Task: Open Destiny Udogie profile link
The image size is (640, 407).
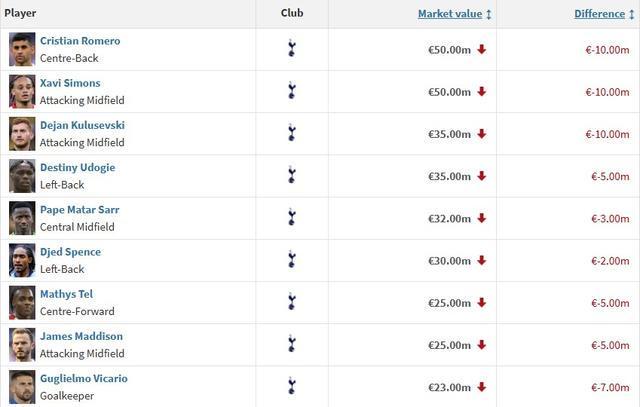Action: (x=77, y=167)
